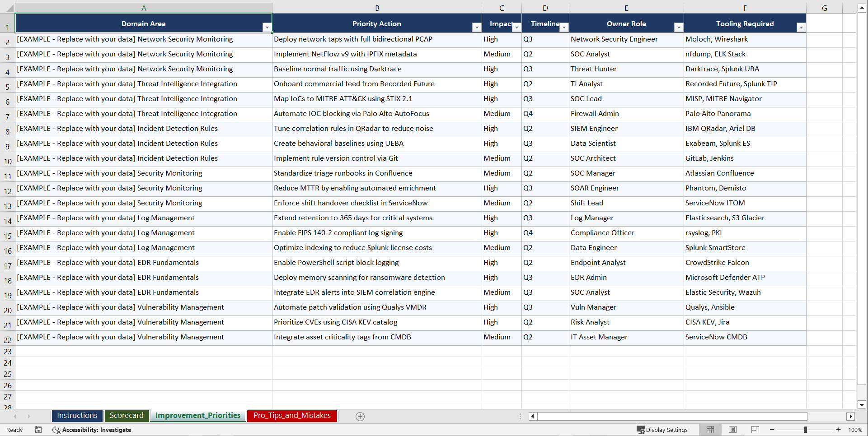868x436 pixels.
Task: Open the Tooling Required filter dropdown
Action: click(x=802, y=27)
